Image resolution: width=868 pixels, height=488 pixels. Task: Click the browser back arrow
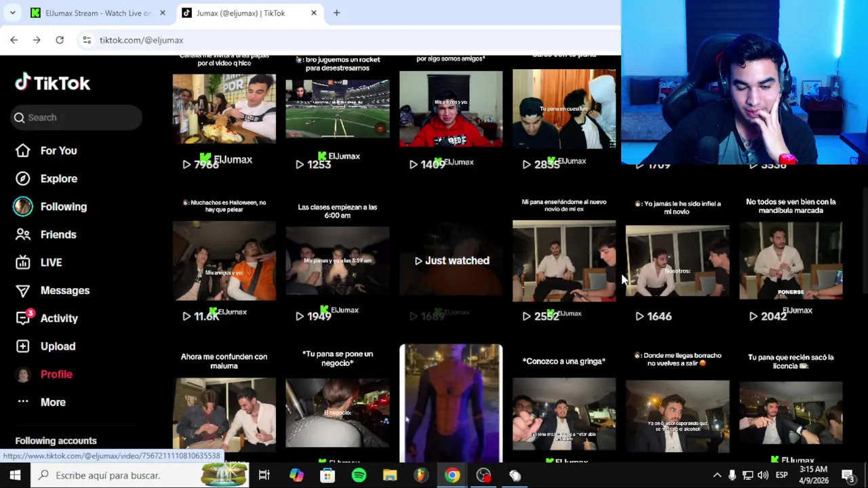coord(14,40)
